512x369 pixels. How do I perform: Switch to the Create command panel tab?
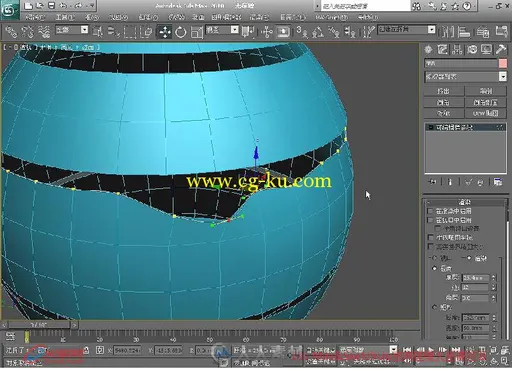[x=428, y=50]
